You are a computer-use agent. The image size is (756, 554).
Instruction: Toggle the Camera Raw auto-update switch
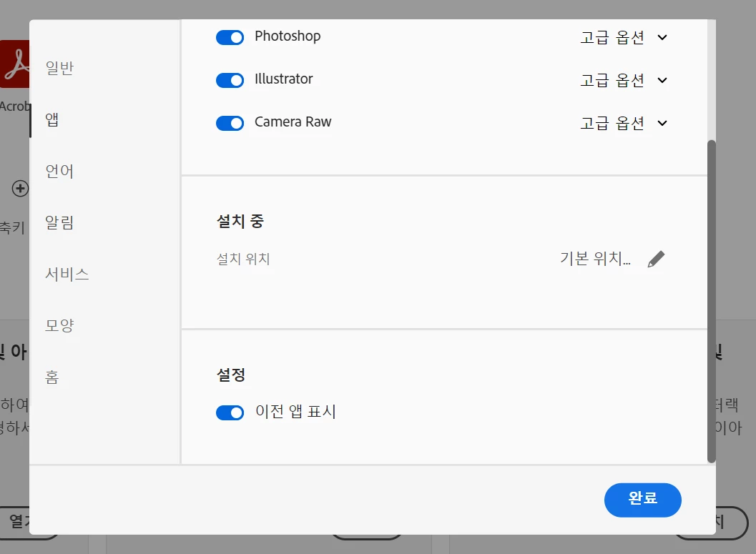tap(230, 123)
